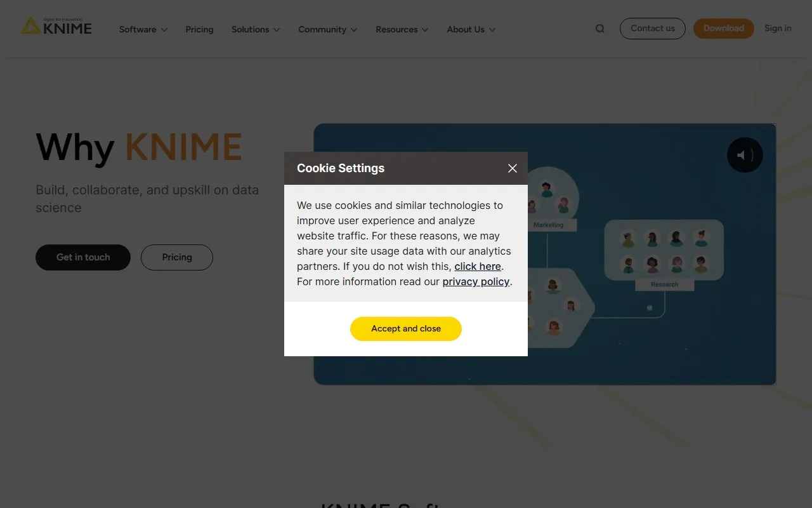The height and width of the screenshot is (508, 812).
Task: Click the Download button
Action: click(723, 28)
